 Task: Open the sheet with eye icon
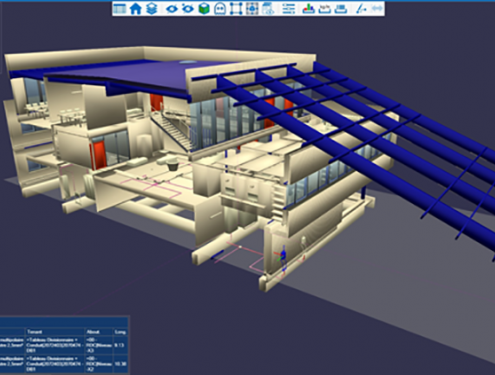[x=268, y=9]
